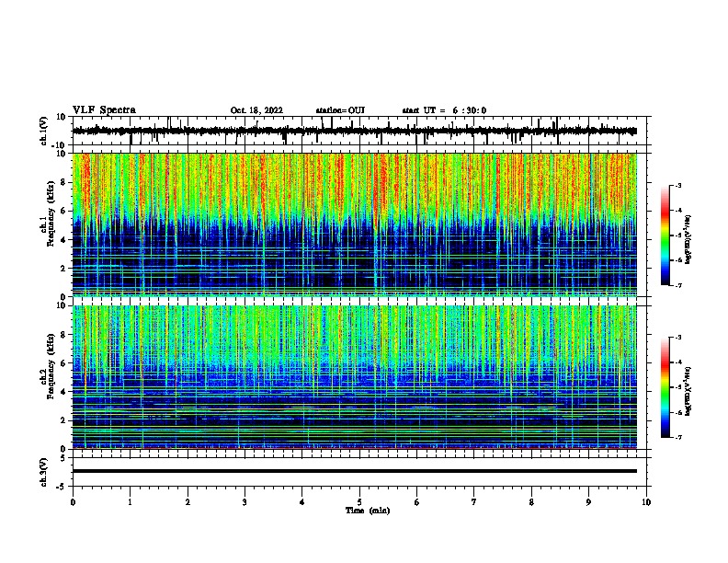Click time axis tick label "6"
This screenshot has width=728, height=563.
[x=417, y=502]
